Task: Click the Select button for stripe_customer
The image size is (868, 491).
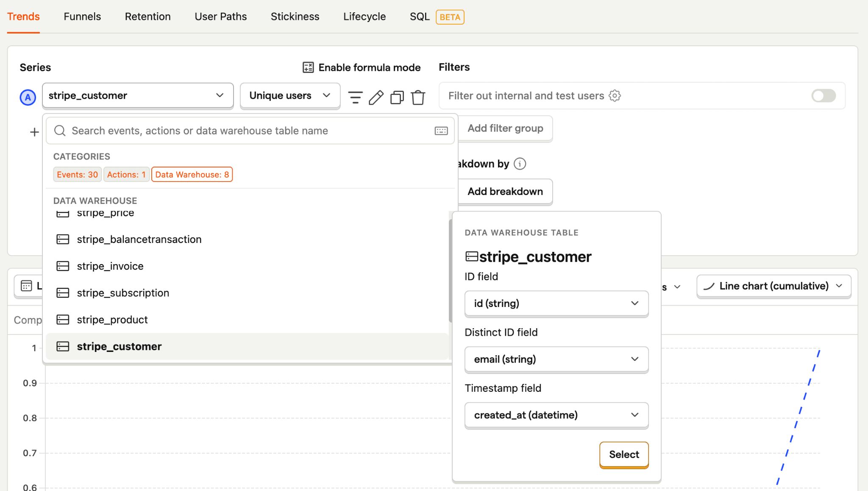Action: tap(624, 454)
